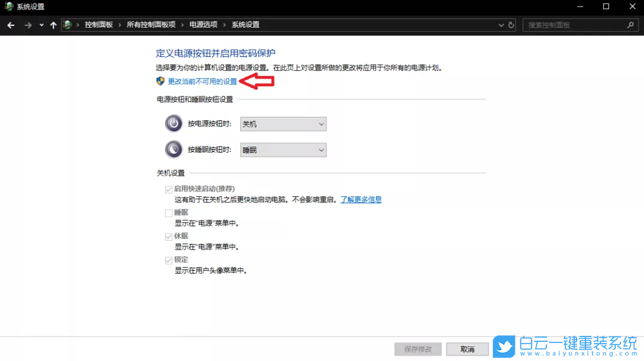This screenshot has height=361, width=644.
Task: Click the refresh icon in address bar
Action: pos(509,25)
